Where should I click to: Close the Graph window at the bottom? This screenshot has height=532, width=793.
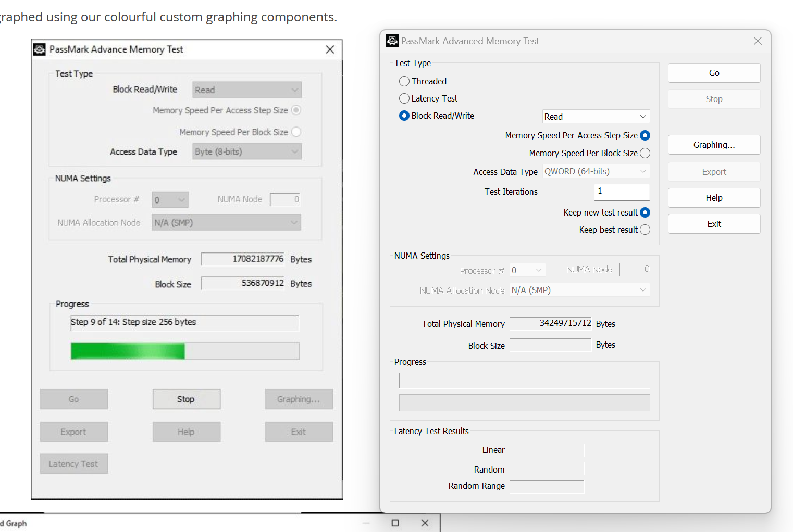pyautogui.click(x=425, y=523)
